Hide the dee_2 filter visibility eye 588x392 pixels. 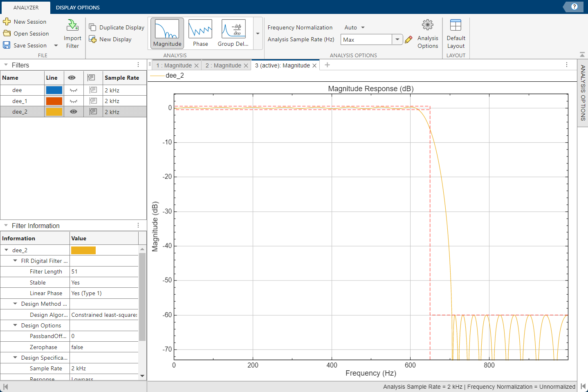click(74, 112)
